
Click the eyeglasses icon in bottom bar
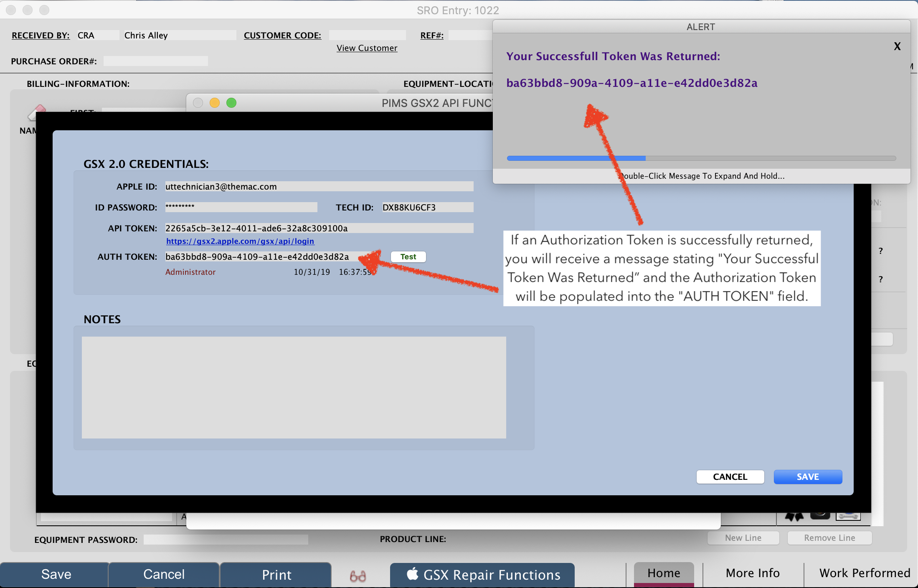coord(358,576)
